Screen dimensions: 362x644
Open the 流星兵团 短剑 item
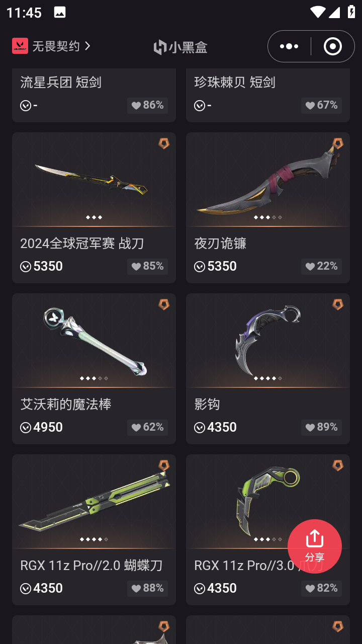click(94, 95)
